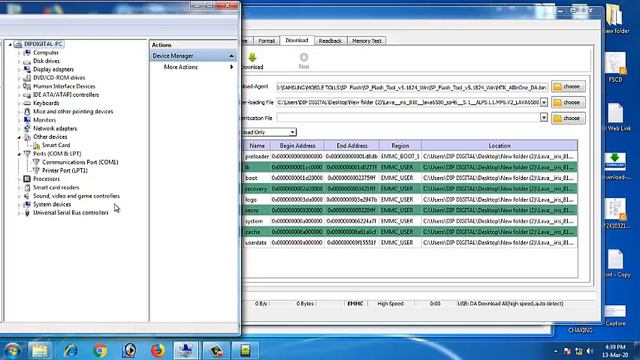Click the volume icon in the system tray
The image size is (640, 360).
pos(590,351)
